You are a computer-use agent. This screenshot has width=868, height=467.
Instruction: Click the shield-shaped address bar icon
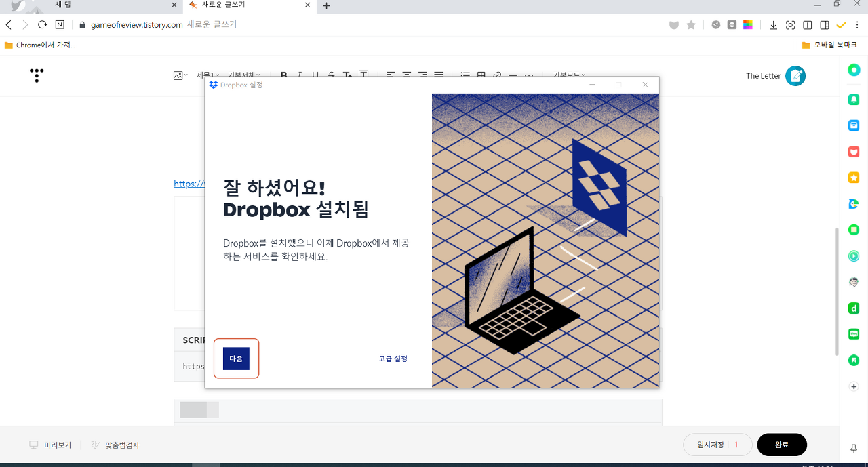pyautogui.click(x=674, y=25)
